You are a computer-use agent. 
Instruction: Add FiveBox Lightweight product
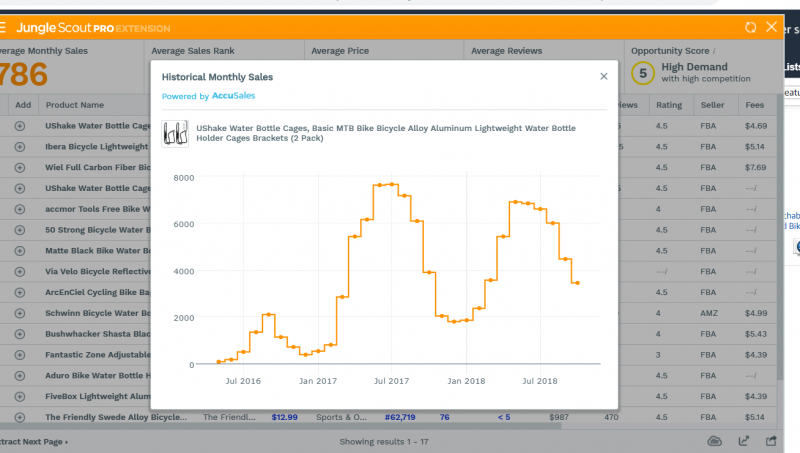20,396
